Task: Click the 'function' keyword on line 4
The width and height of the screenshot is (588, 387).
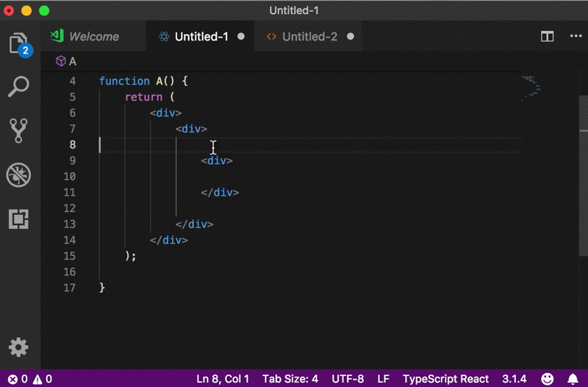Action: coord(124,81)
